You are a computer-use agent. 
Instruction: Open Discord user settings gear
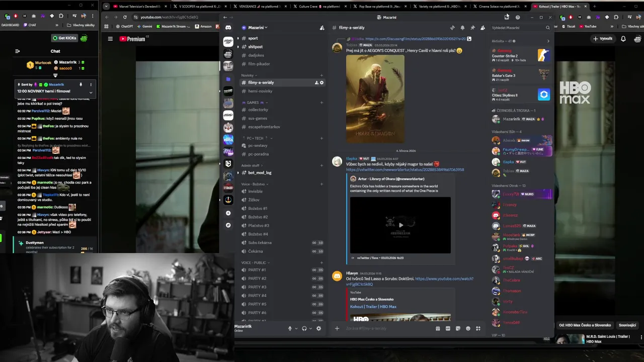pos(318,328)
